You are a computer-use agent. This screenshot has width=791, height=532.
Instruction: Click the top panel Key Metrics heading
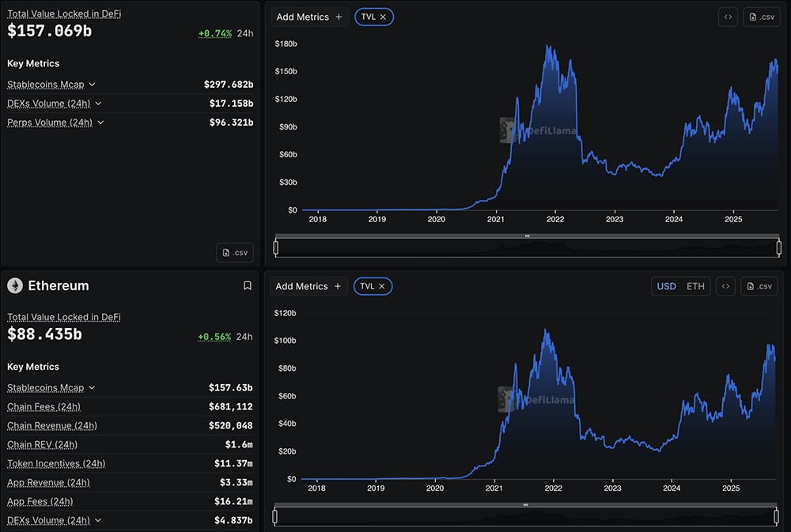tap(33, 63)
